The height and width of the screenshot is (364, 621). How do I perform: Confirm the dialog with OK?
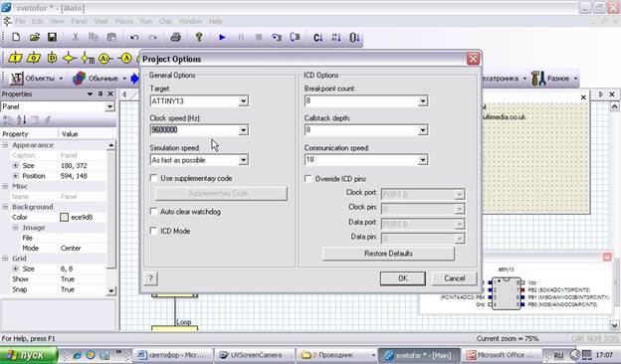click(403, 278)
